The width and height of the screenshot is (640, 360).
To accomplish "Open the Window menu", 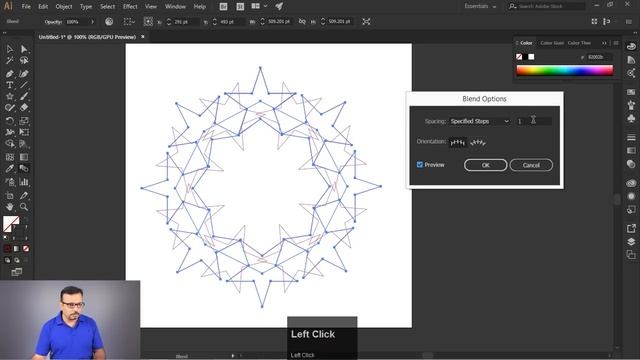I will [176, 7].
